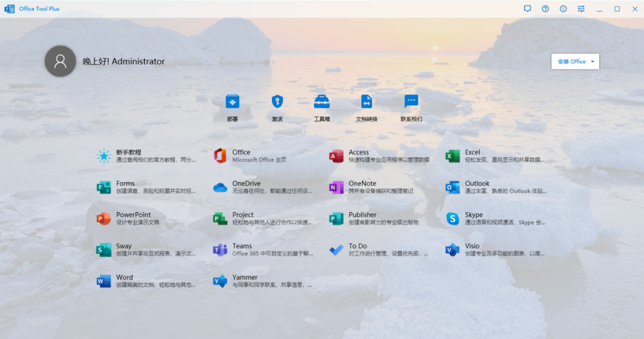644x339 pixels.
Task: Click the Access app icon
Action: click(x=336, y=156)
